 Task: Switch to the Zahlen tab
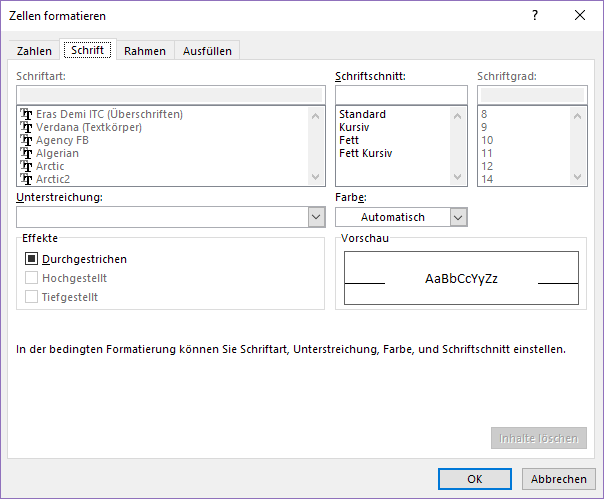point(34,51)
